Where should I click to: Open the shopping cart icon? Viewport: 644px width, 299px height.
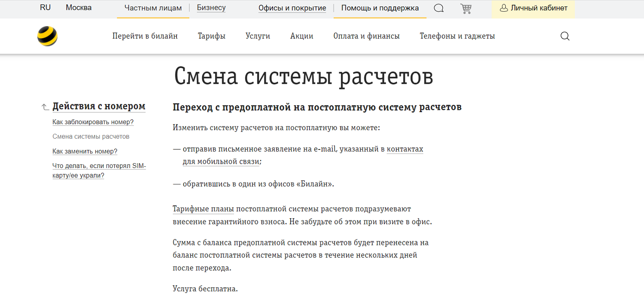465,8
